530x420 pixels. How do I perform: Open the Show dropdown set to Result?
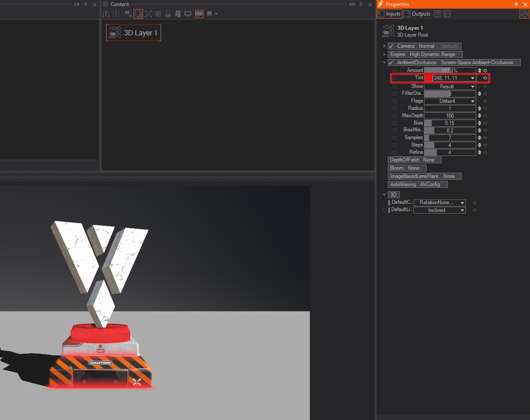click(x=450, y=87)
